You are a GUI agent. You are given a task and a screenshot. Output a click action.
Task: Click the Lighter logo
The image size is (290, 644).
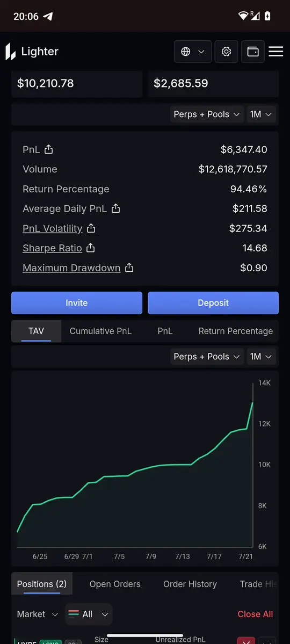32,52
